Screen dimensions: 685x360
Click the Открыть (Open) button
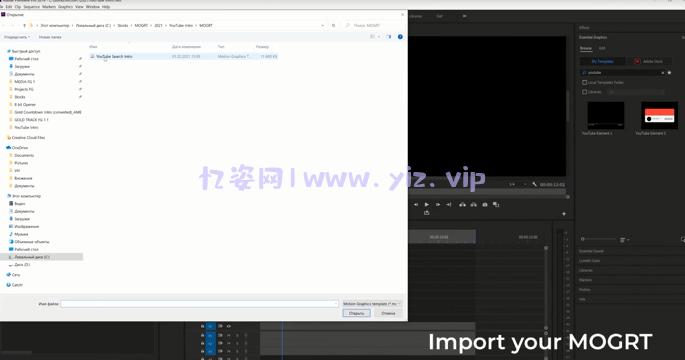click(356, 313)
